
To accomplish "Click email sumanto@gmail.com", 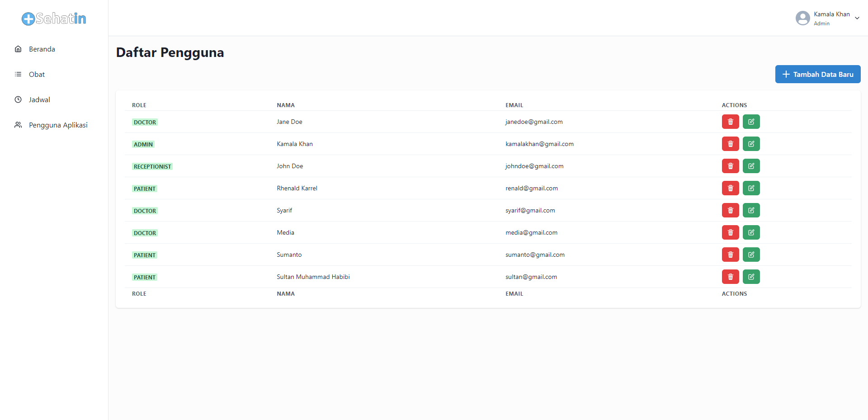I will coord(535,255).
